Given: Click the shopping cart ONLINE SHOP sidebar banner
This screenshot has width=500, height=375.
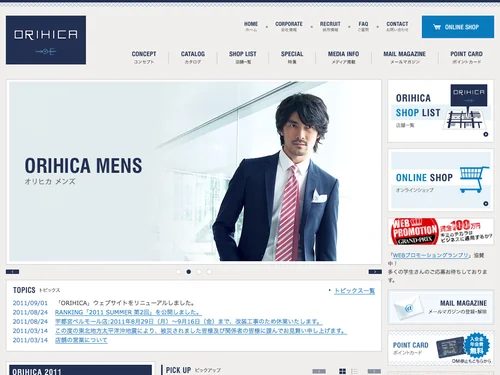Looking at the screenshot, I should [x=440, y=180].
